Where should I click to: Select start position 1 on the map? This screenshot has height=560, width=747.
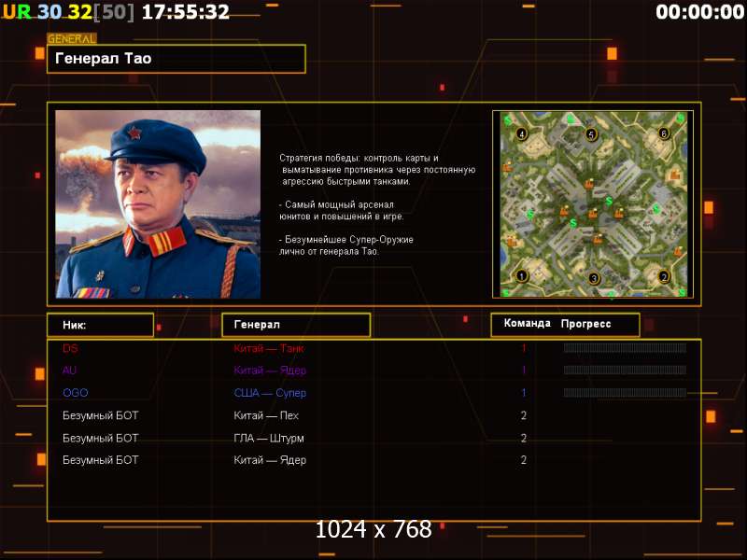(522, 275)
